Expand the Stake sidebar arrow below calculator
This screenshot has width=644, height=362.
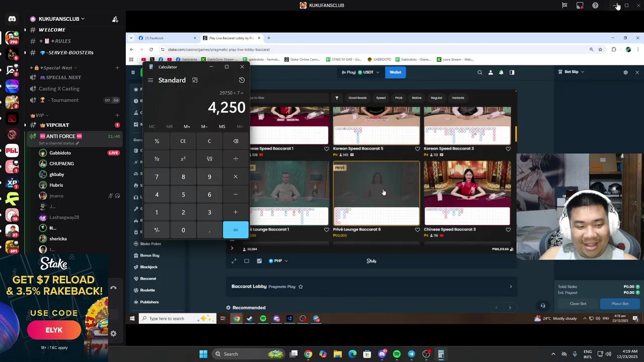pyautogui.click(x=232, y=248)
